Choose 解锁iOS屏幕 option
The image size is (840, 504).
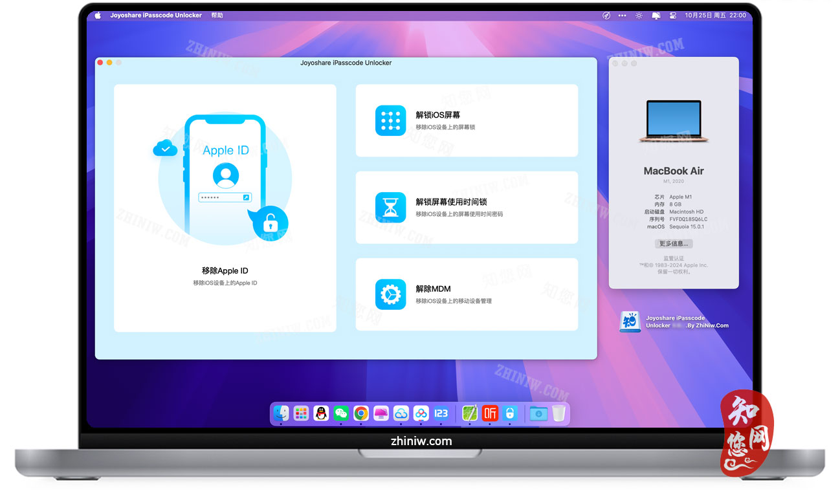(x=467, y=120)
